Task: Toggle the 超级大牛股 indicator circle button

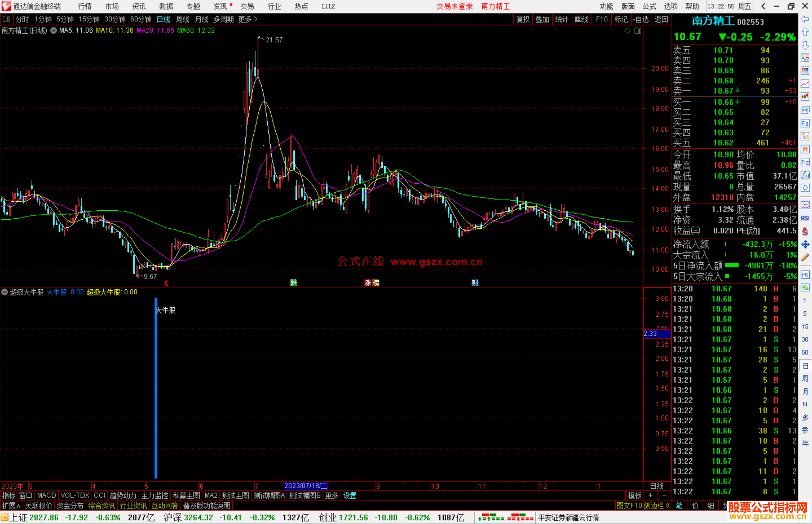Action: click(5, 292)
